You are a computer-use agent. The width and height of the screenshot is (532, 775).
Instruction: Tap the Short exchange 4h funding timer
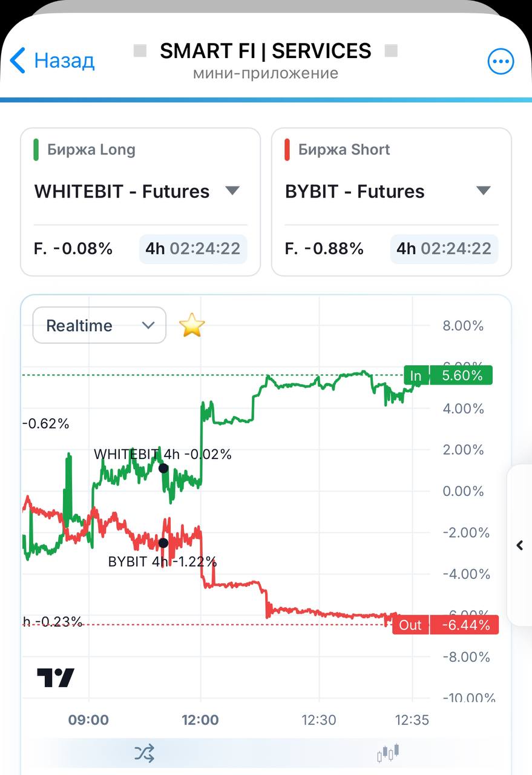click(444, 248)
